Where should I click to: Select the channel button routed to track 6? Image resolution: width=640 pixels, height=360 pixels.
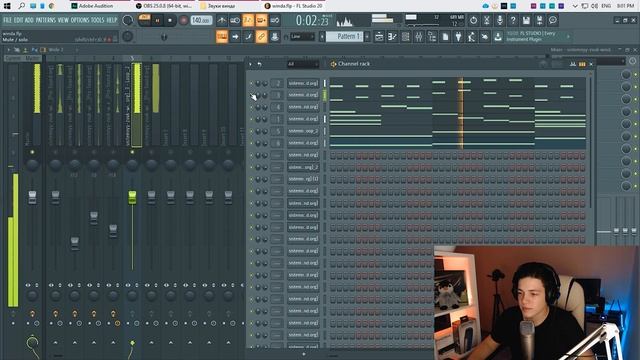click(x=303, y=143)
